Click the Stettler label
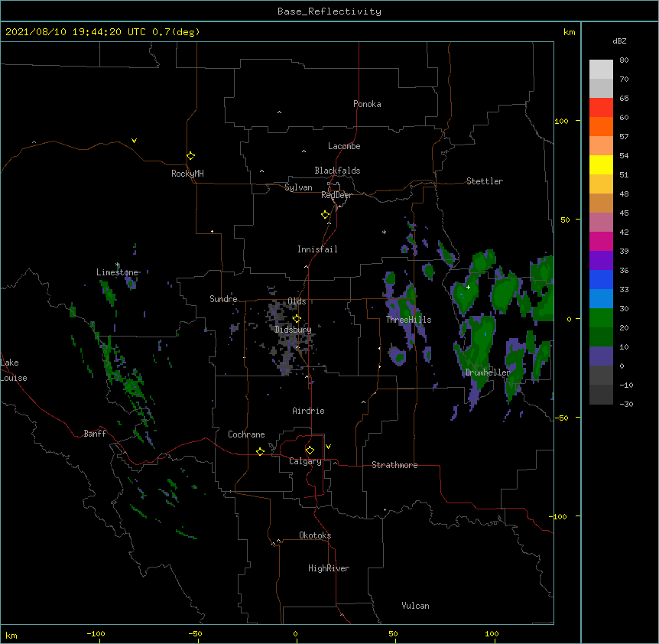The image size is (659, 644). 484,181
